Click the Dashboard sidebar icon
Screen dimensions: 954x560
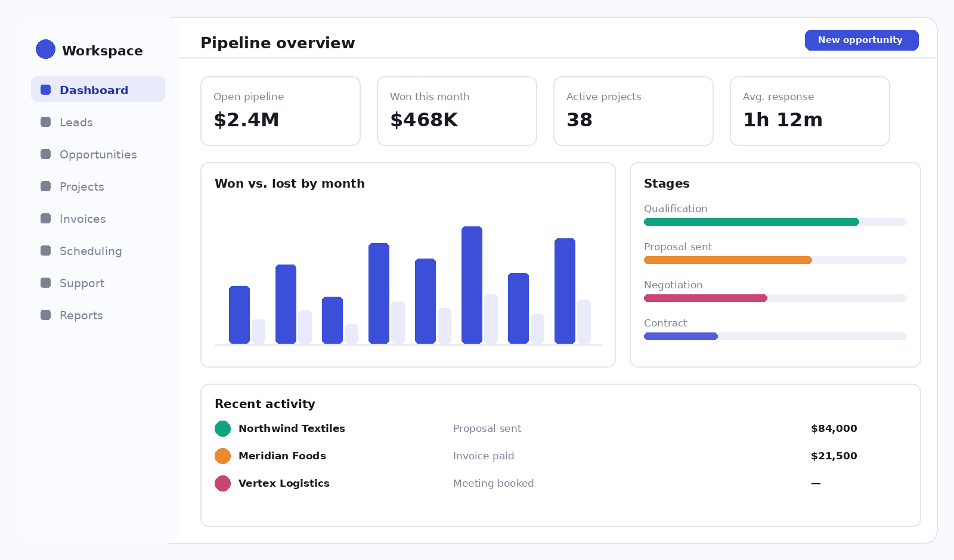[x=45, y=90]
